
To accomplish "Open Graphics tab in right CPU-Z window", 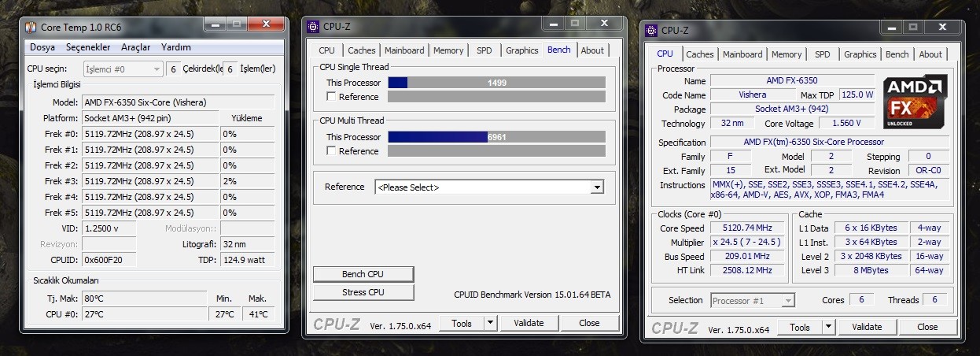I will tap(860, 54).
